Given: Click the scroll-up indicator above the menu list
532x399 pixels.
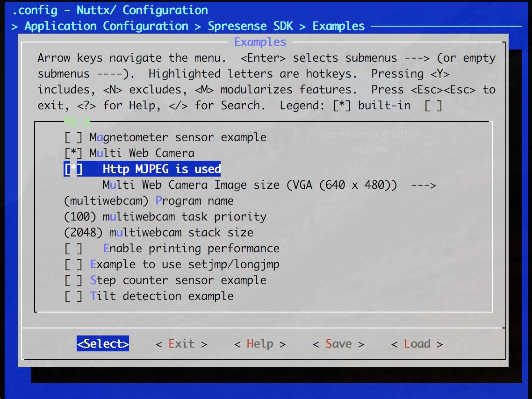Looking at the screenshot, I should pyautogui.click(x=76, y=122).
